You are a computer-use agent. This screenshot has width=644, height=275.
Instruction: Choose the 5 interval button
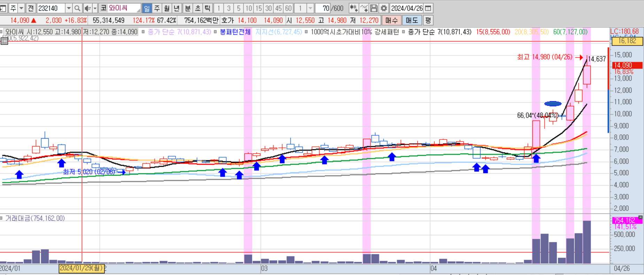(x=239, y=8)
